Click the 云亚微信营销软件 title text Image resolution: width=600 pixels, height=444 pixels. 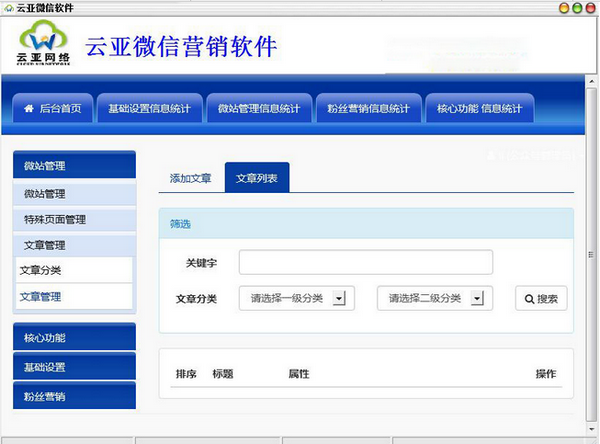181,47
